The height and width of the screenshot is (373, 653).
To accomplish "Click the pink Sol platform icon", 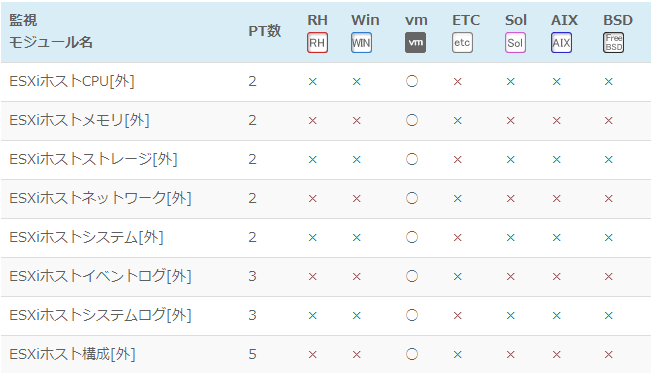I will (x=515, y=42).
